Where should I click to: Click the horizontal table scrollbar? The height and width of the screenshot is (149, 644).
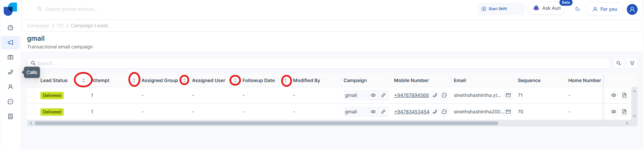point(266,123)
